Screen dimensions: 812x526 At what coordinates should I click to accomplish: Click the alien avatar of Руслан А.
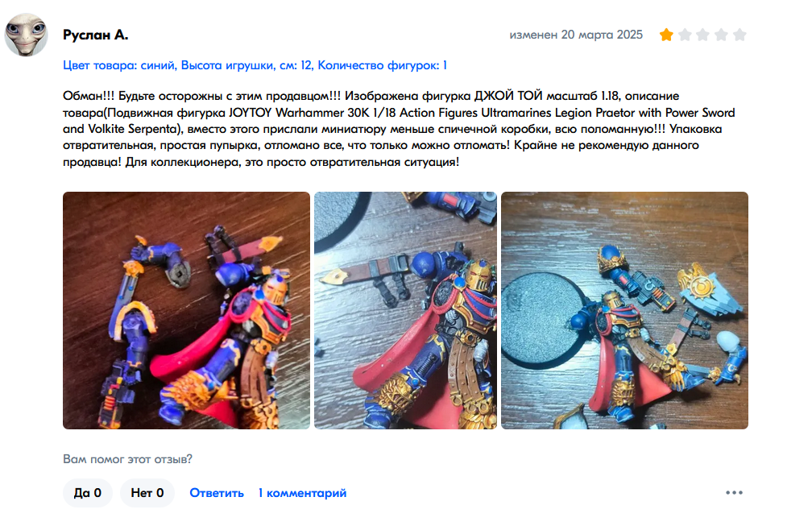(x=27, y=35)
